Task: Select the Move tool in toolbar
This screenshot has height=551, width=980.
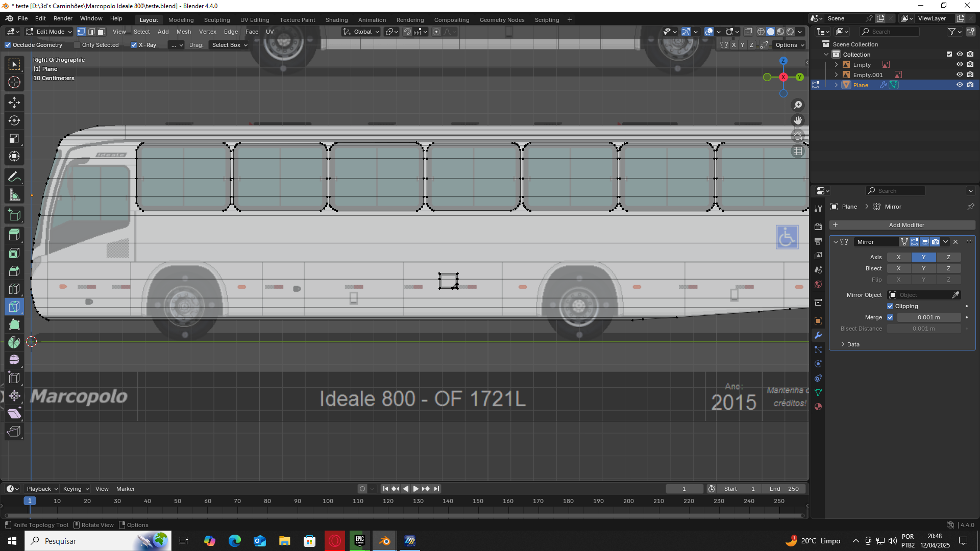Action: coord(14,103)
